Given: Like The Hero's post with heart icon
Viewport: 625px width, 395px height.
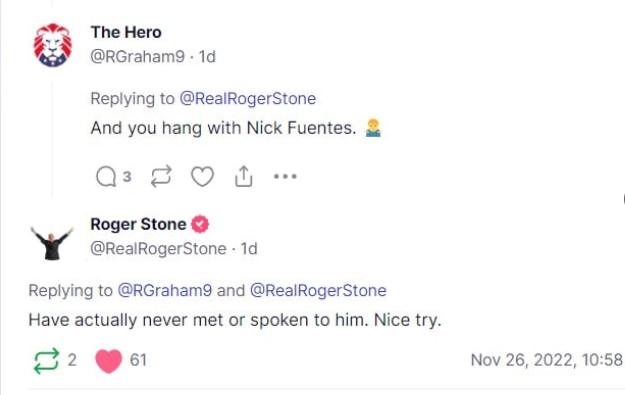Looking at the screenshot, I should tap(202, 176).
